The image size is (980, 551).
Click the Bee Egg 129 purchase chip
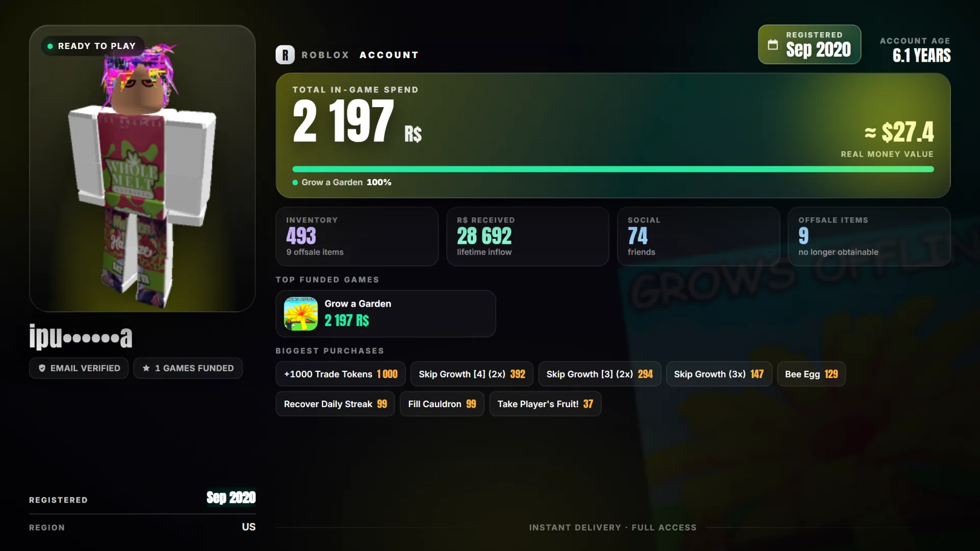pyautogui.click(x=811, y=374)
